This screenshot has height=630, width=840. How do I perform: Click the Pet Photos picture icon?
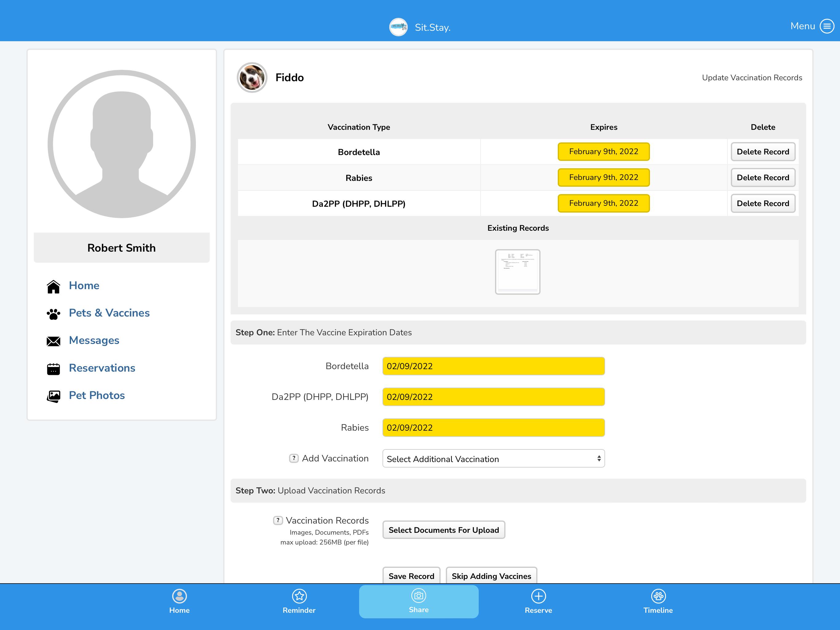(53, 396)
